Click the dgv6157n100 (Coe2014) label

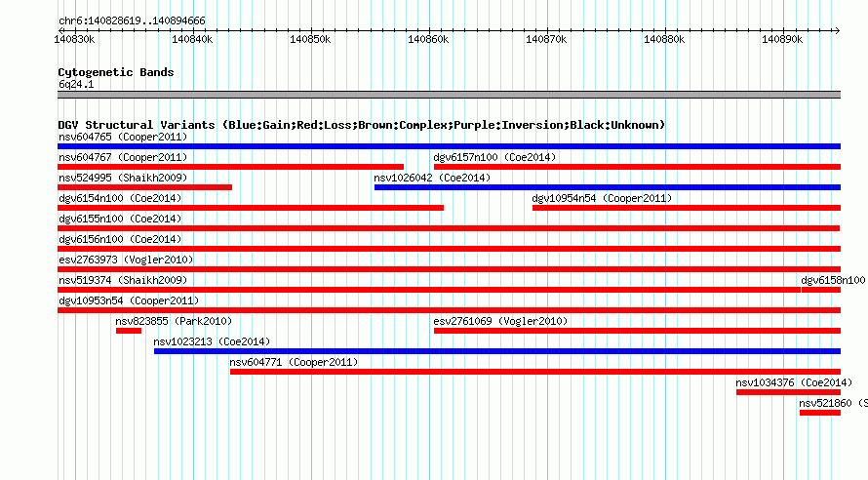point(494,157)
